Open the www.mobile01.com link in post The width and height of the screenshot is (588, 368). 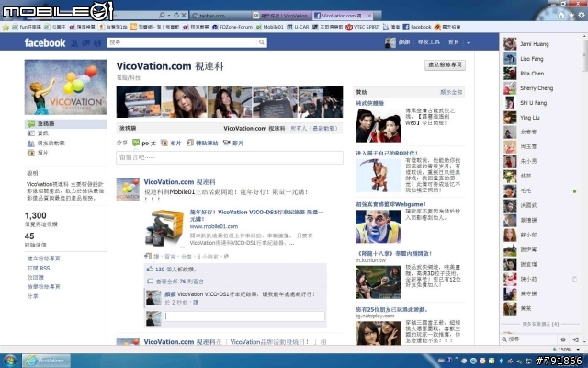[x=214, y=226]
